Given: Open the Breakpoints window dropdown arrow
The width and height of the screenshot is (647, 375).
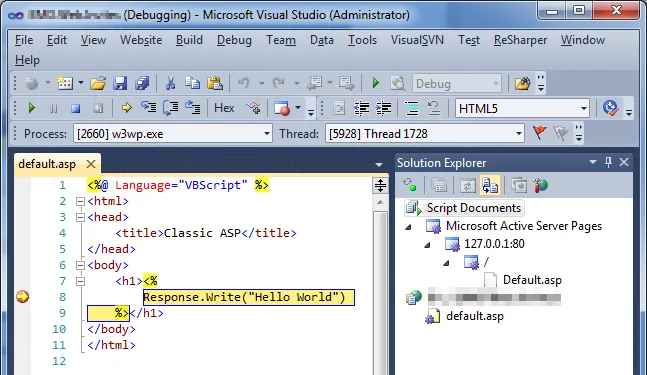Looking at the screenshot, I should tap(298, 108).
